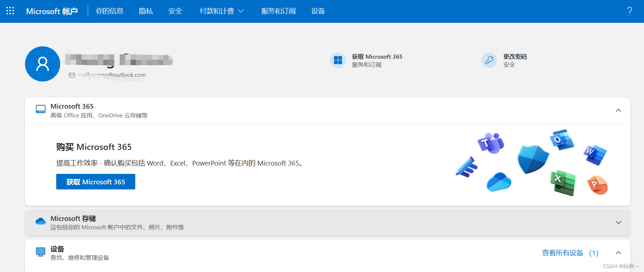Click the help question mark icon

click(x=629, y=11)
